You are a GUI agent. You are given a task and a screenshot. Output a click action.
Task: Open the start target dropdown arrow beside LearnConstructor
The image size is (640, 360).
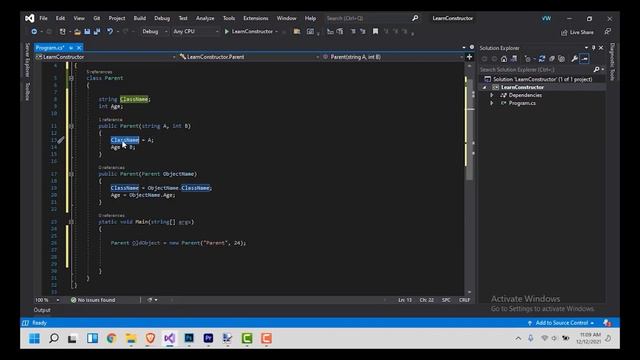[277, 31]
